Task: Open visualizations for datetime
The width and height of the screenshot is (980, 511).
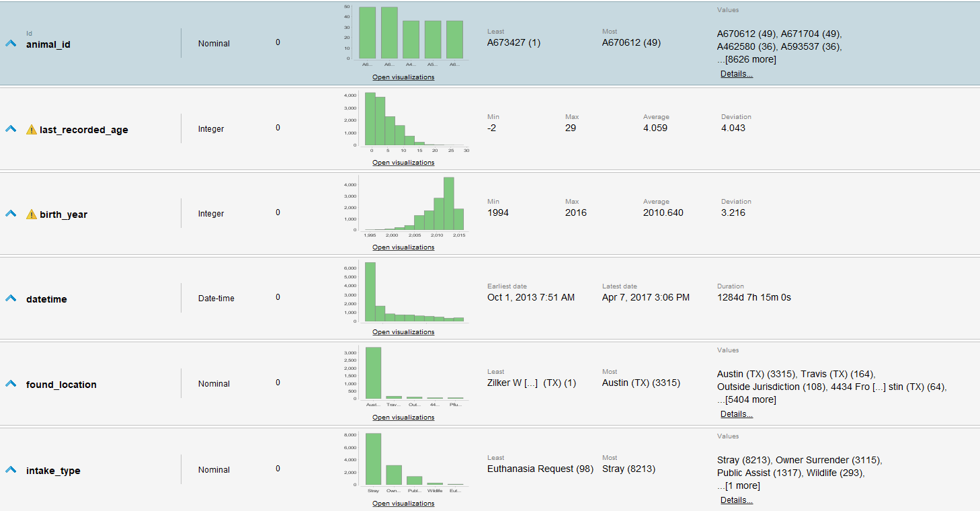Action: 403,332
